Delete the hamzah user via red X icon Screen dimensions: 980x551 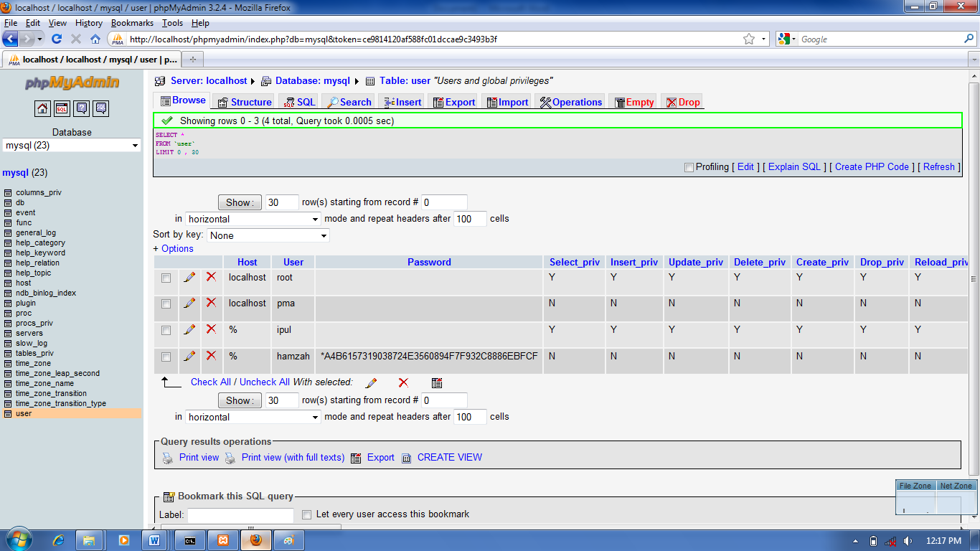point(211,356)
